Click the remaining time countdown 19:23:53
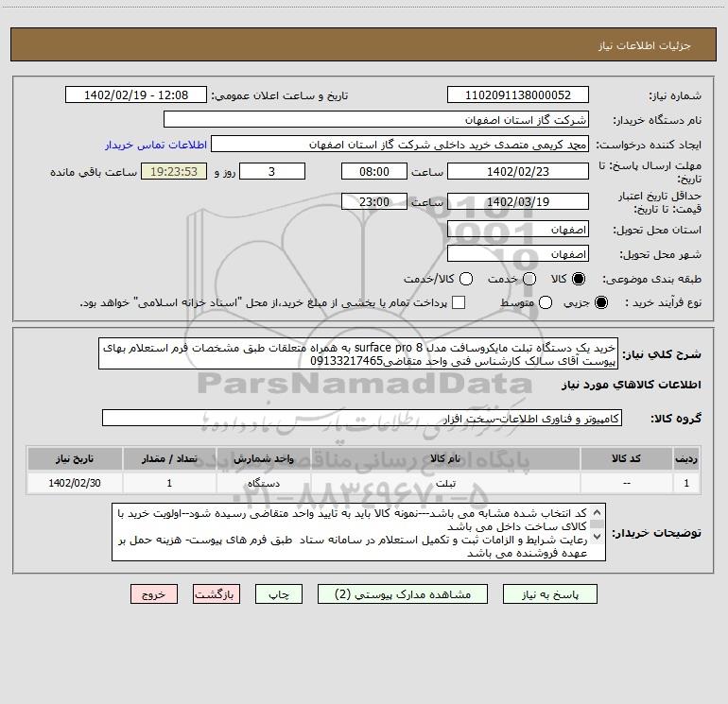 (x=174, y=171)
